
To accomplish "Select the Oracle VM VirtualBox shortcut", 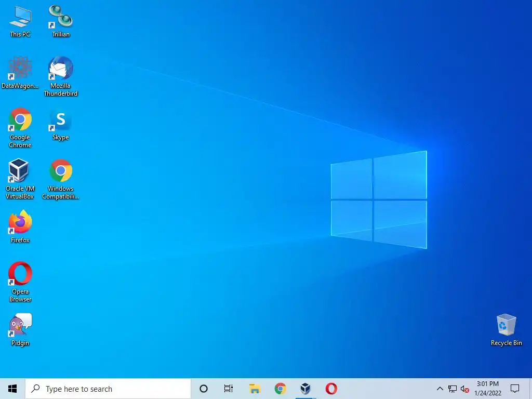I will 20,179.
